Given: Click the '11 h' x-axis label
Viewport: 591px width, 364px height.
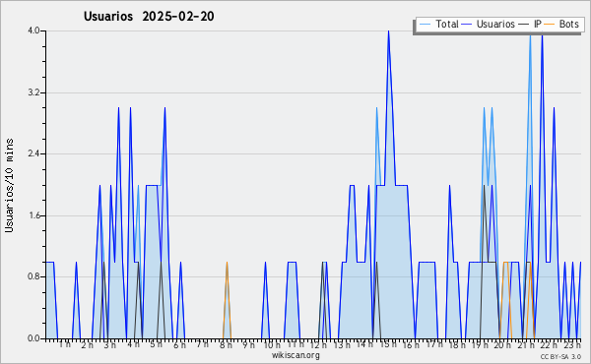Looking at the screenshot, I should click(x=295, y=344).
